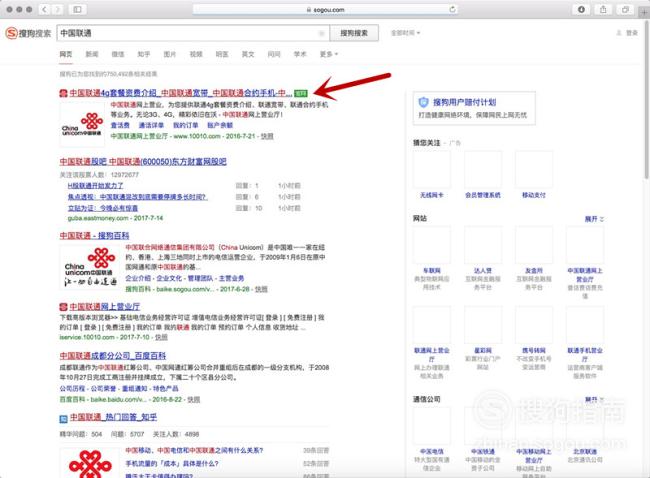The image size is (650, 478).
Task: Click the blue Zhihu favicon before 热门回答 result
Action: [x=63, y=419]
